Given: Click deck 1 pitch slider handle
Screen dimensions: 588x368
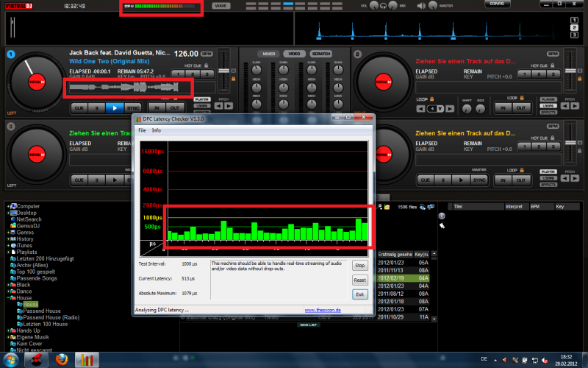Looking at the screenshot, I should coord(224,71).
